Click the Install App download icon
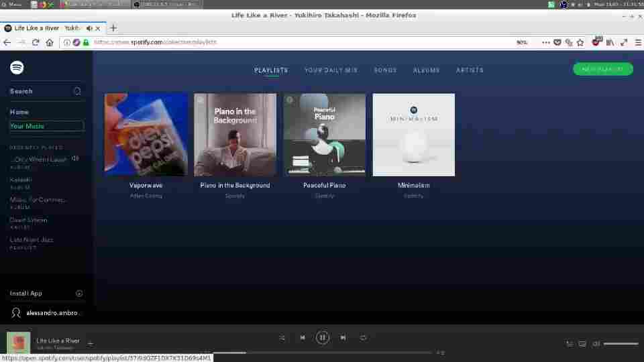 point(79,294)
